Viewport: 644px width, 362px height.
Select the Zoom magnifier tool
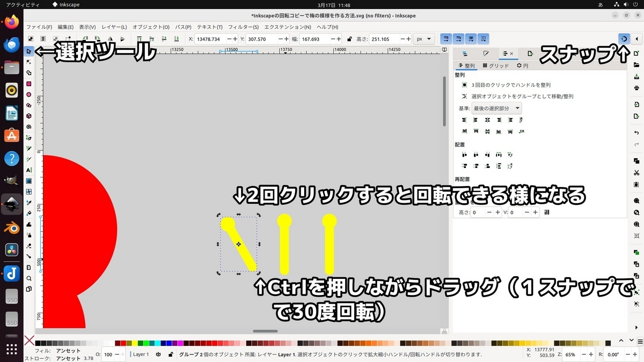coord(30,278)
